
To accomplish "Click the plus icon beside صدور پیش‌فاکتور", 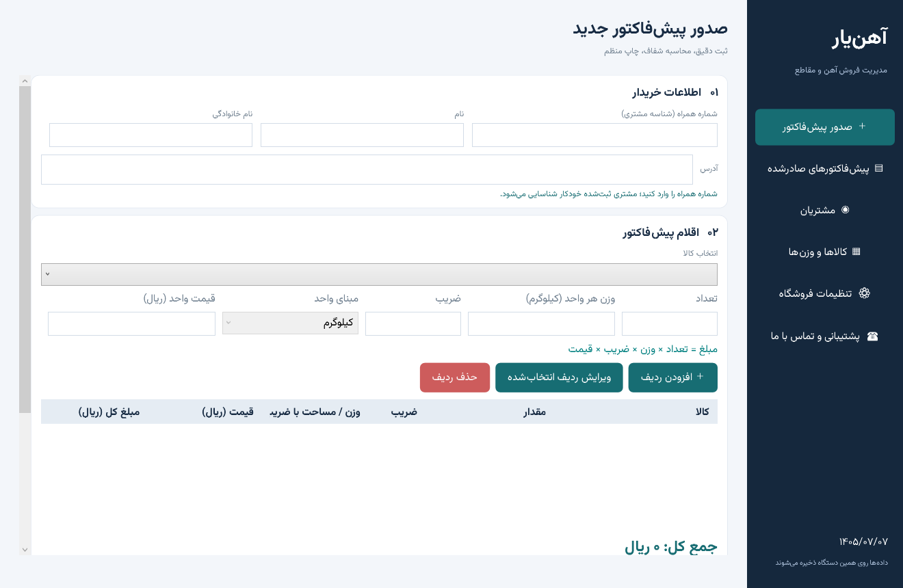I will [x=862, y=126].
